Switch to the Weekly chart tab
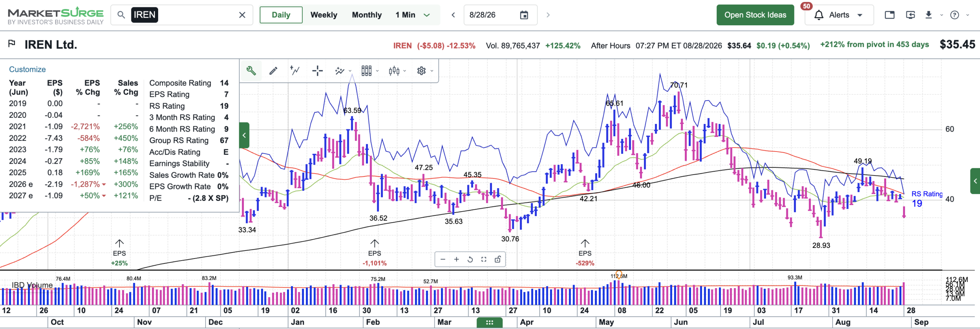The width and height of the screenshot is (980, 329). [324, 15]
